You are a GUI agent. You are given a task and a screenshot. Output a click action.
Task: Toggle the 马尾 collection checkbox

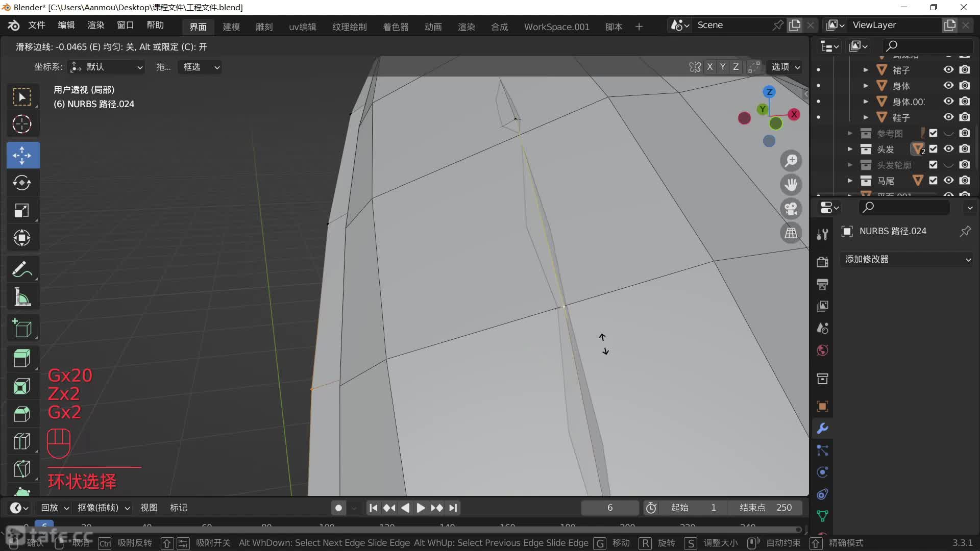tap(933, 181)
